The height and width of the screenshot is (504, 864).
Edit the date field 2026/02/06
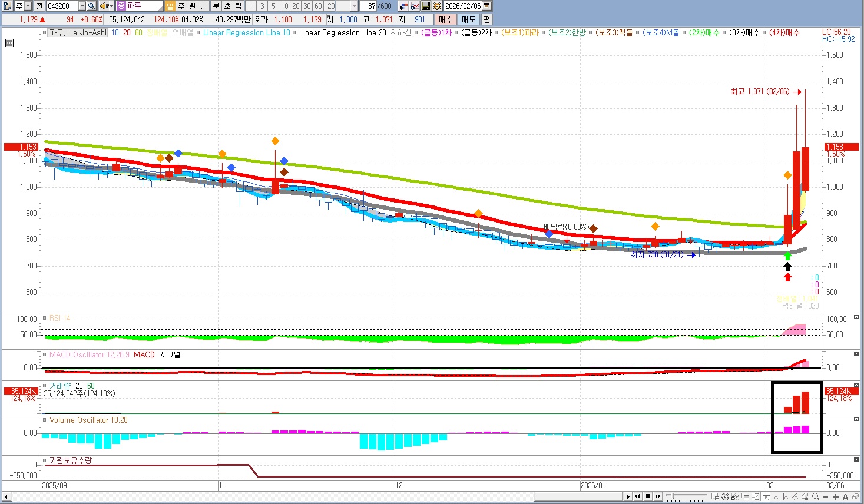point(463,6)
